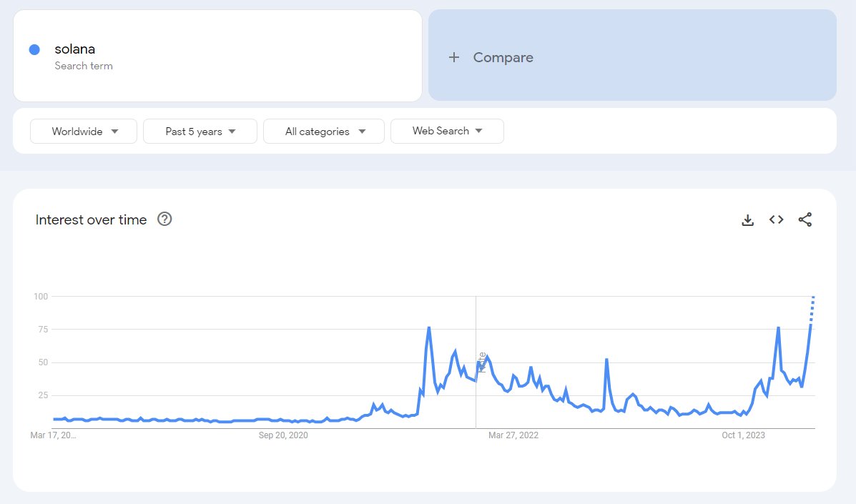
Task: Click the Sep 20, 2020 axis label
Action: (282, 435)
